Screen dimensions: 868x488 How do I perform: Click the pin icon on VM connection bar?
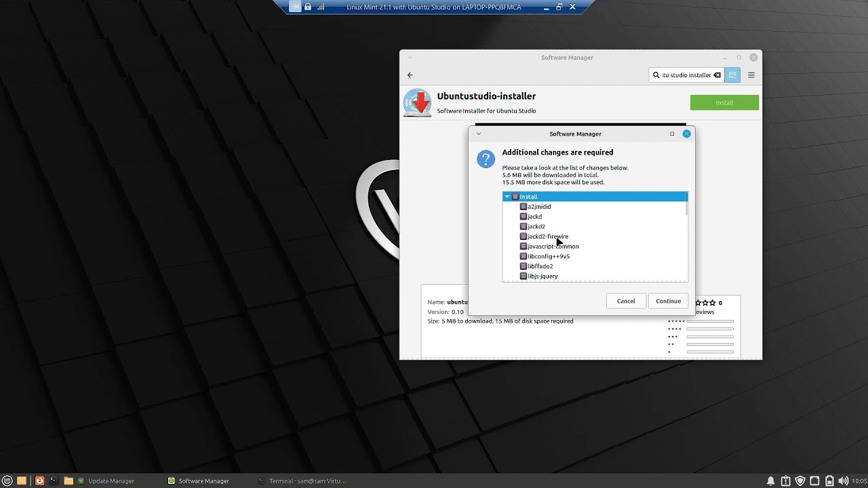294,7
